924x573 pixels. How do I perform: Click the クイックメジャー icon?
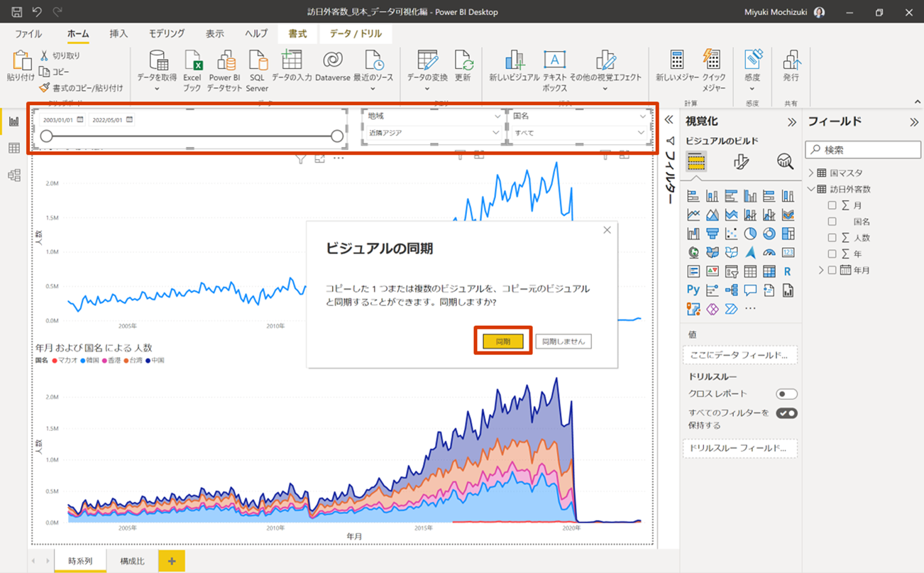click(x=713, y=70)
